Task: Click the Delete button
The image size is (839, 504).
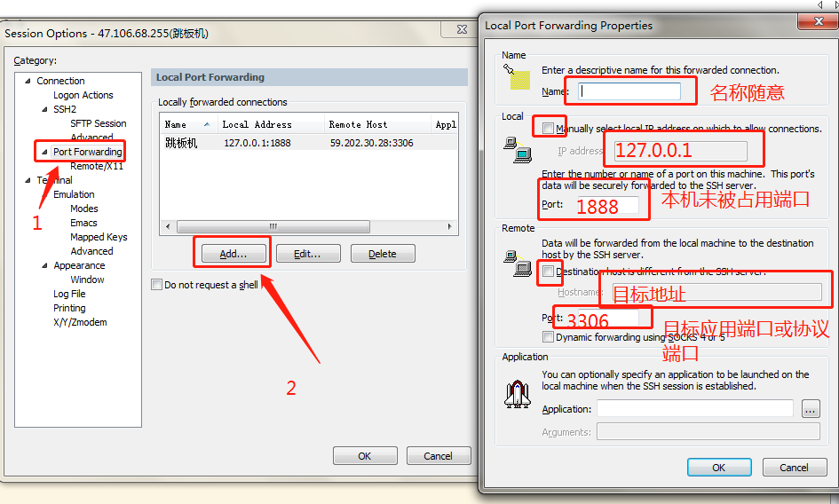Action: tap(383, 254)
